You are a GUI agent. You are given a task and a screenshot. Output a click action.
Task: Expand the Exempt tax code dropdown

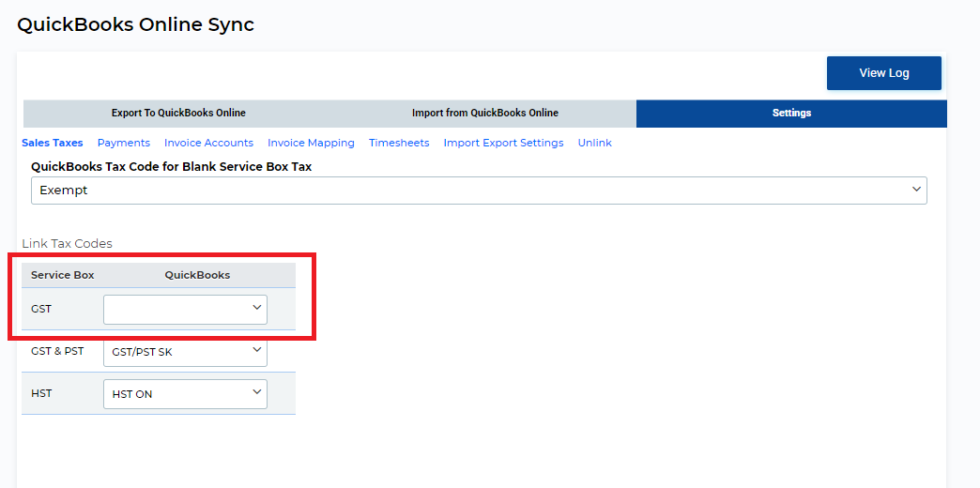tap(479, 190)
